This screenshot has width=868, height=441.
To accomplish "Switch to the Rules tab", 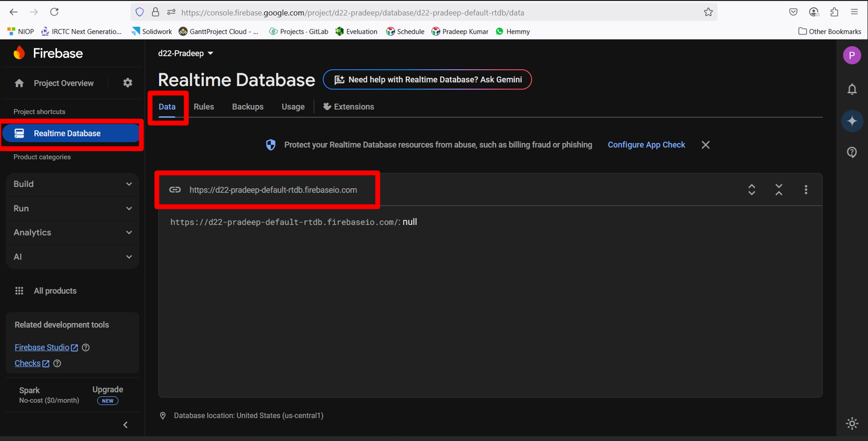I will (x=204, y=107).
